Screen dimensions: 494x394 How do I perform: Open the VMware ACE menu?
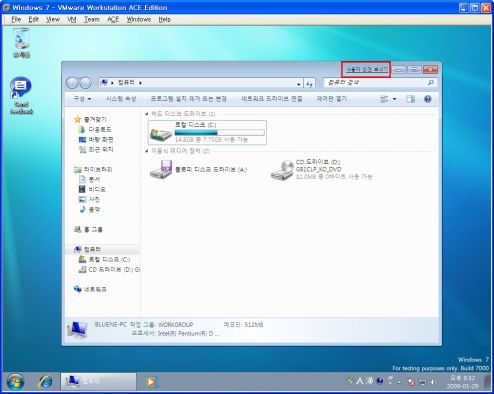coord(113,19)
